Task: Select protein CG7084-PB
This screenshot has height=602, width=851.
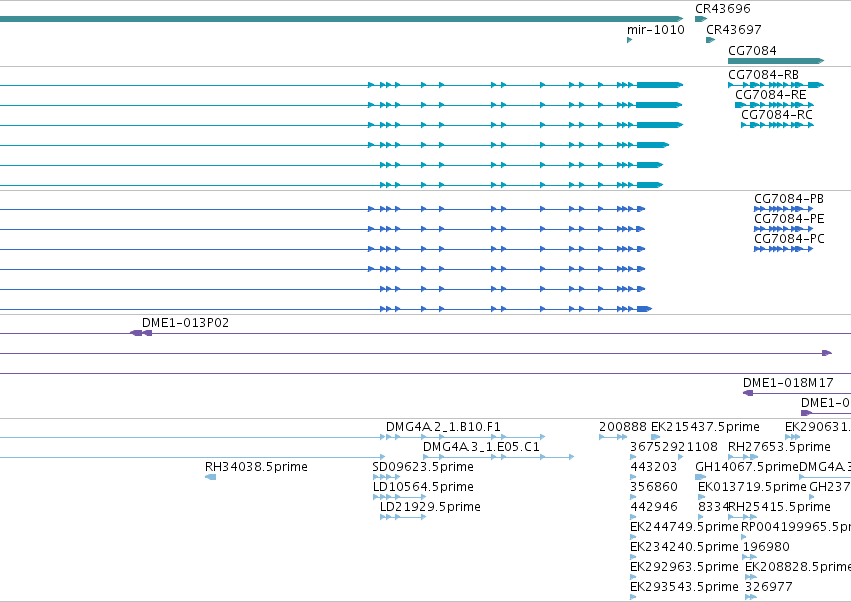Action: [x=784, y=208]
